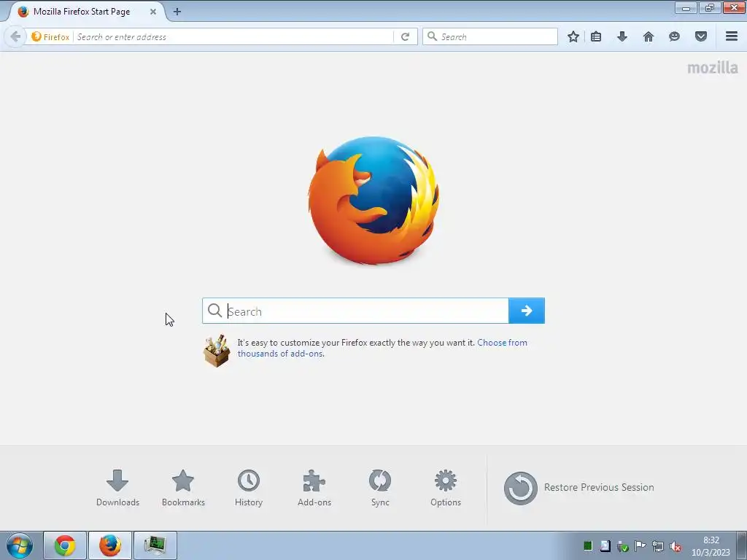
Task: Open Add-ons from the bottom launcher
Action: 314,488
